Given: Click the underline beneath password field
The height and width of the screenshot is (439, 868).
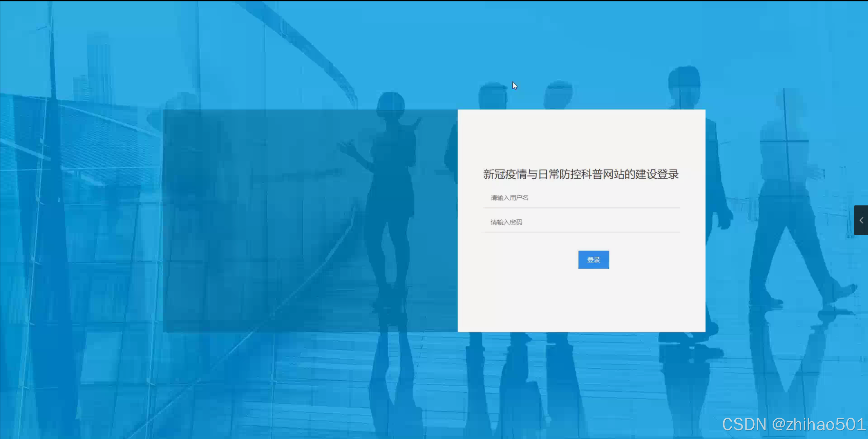Looking at the screenshot, I should pyautogui.click(x=581, y=232).
